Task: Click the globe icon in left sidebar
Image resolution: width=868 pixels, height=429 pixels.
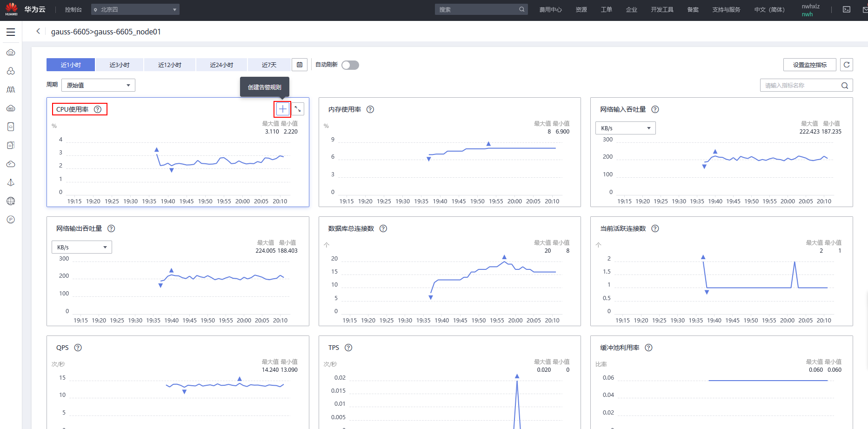Action: click(x=11, y=201)
